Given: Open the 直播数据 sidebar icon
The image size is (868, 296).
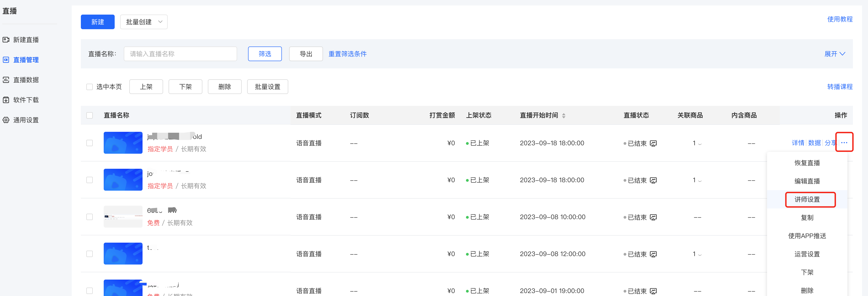Looking at the screenshot, I should 6,80.
